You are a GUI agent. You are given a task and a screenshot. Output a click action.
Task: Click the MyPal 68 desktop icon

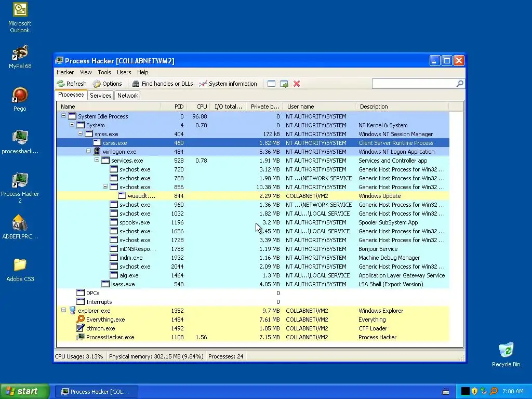(x=20, y=57)
